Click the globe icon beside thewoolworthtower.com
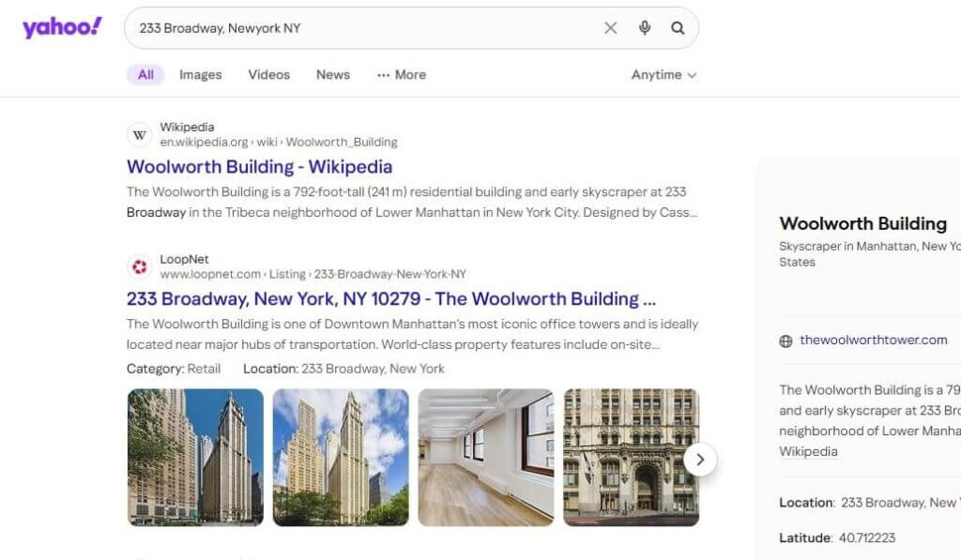 [x=786, y=341]
